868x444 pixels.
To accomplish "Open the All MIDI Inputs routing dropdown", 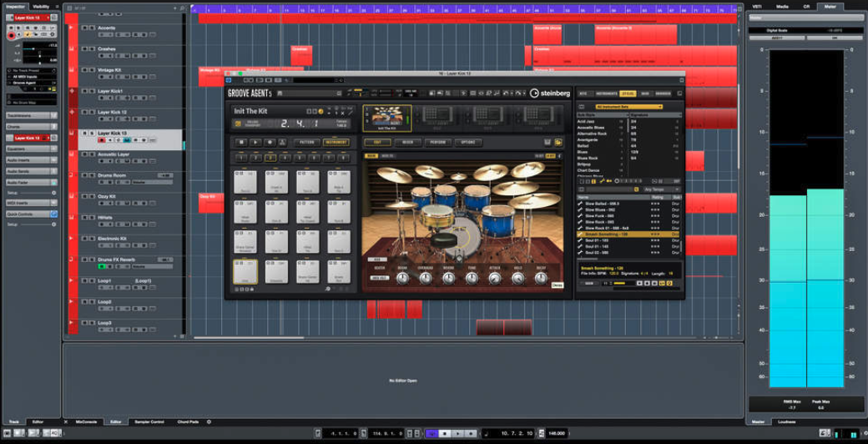I will click(x=31, y=77).
